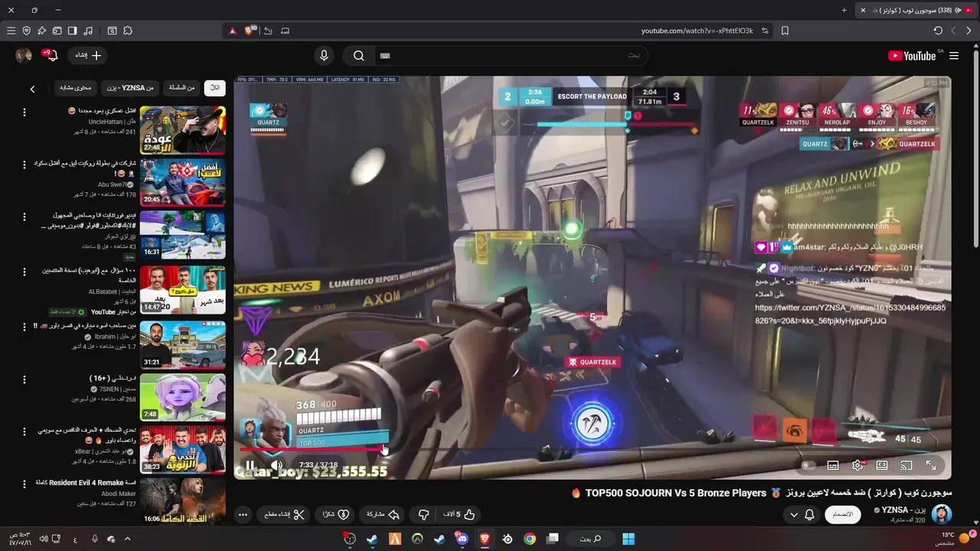The image size is (980, 551).
Task: Open player settings gear icon
Action: 857,465
